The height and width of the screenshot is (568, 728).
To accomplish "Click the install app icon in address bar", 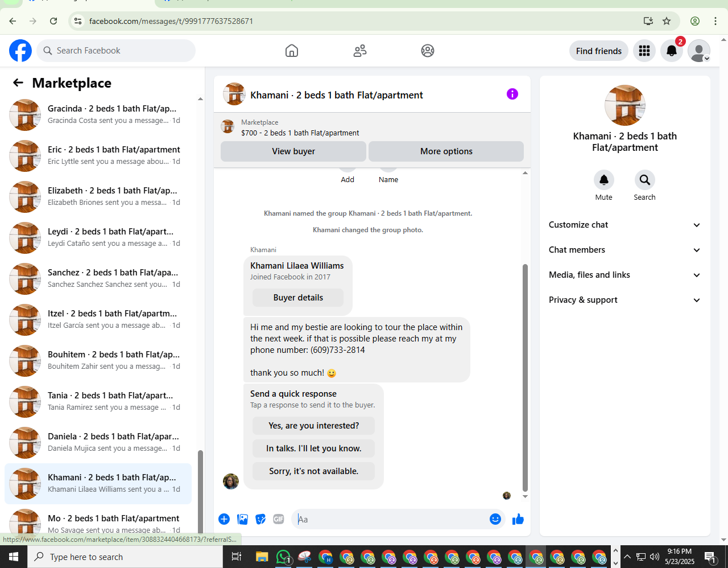I will click(x=648, y=21).
